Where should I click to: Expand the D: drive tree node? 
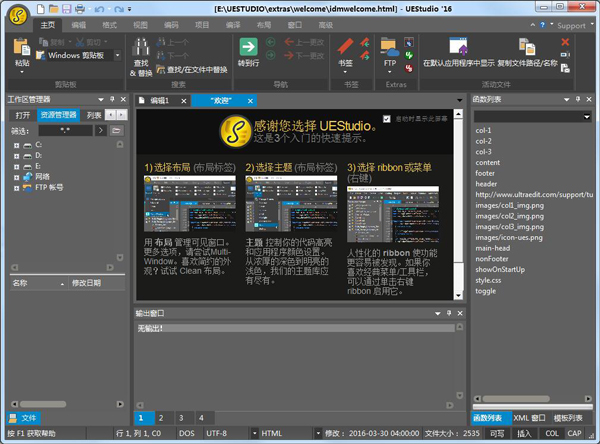16,156
